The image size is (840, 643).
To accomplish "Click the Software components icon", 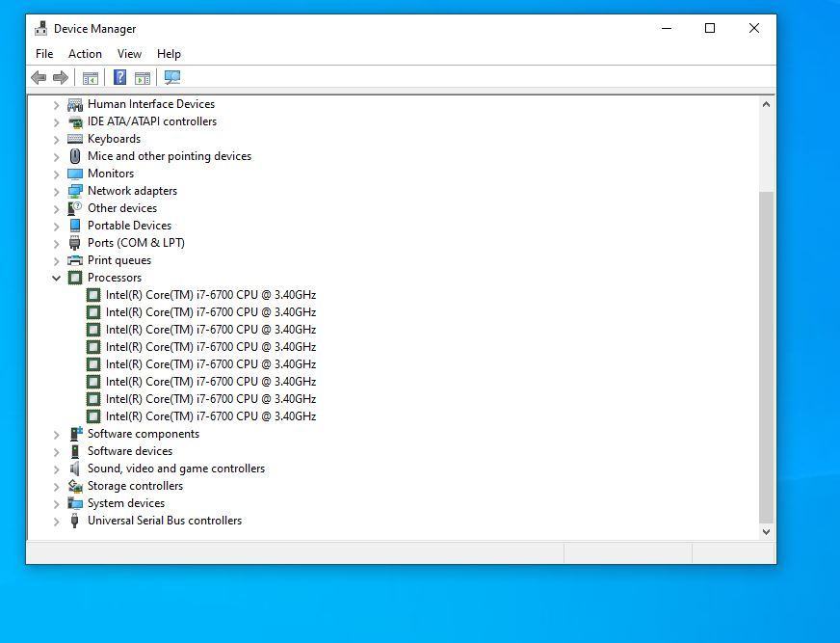I will 75,433.
